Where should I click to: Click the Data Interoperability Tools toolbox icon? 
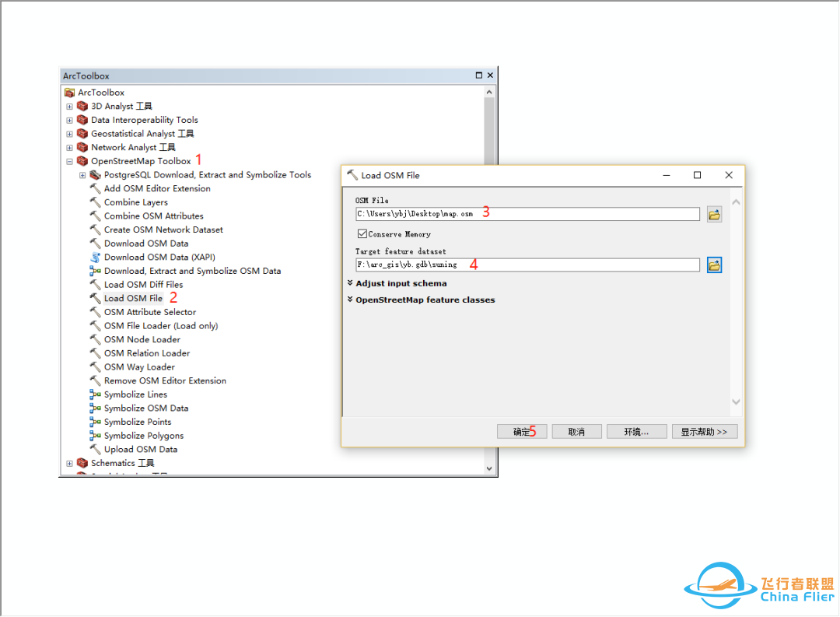[x=82, y=120]
